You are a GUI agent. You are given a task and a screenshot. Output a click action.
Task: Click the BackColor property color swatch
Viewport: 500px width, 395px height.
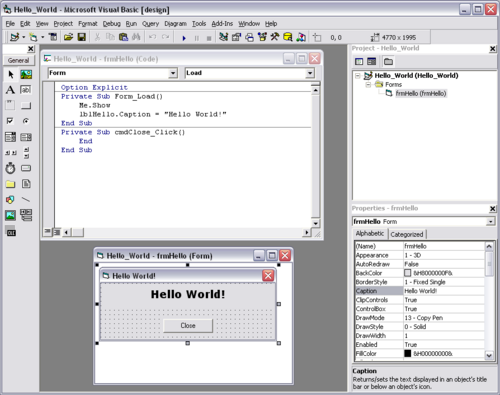408,273
